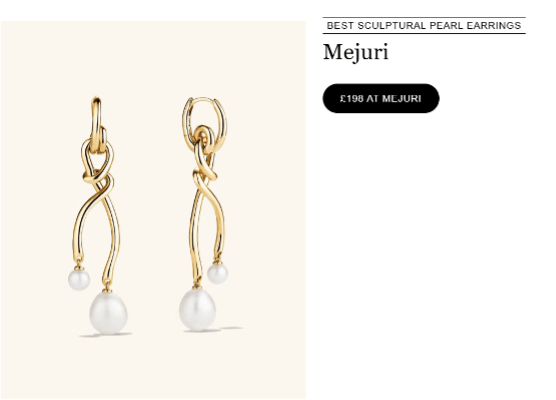Image resolution: width=556 pixels, height=400 pixels.
Task: Click the large pearl on left earring
Action: [x=109, y=312]
